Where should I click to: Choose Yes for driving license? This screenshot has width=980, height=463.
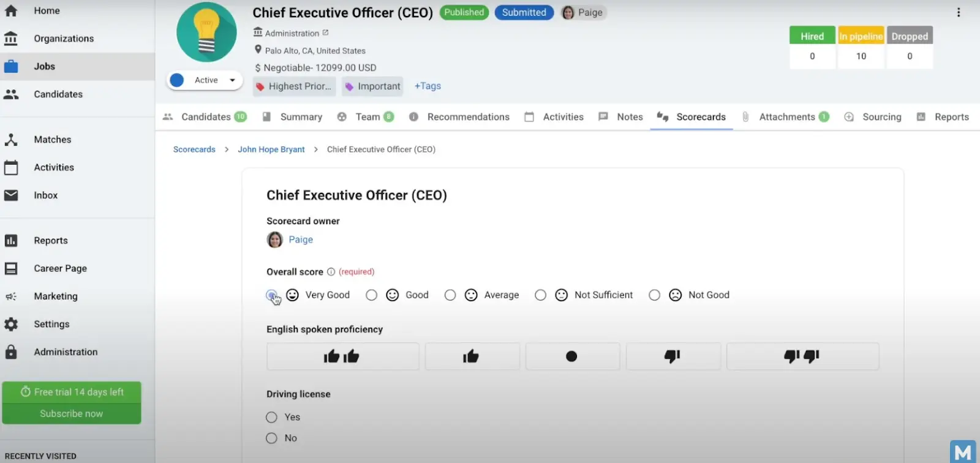pos(271,417)
